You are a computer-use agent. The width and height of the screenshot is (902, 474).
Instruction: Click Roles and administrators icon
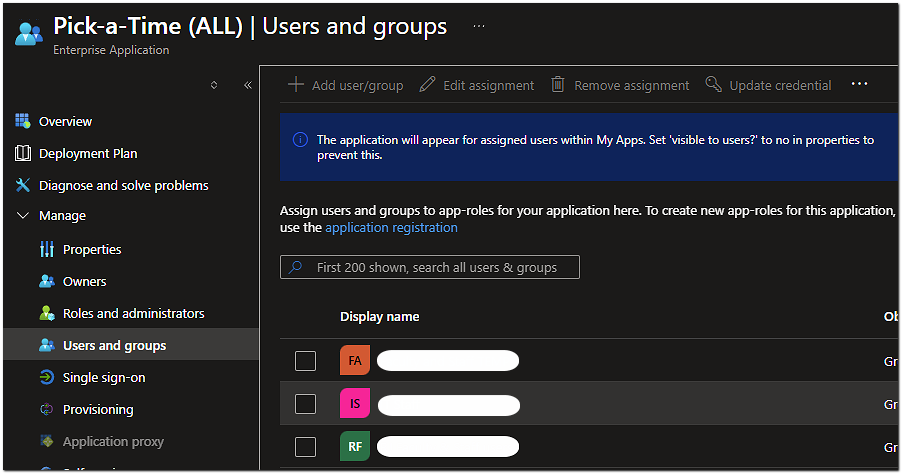47,313
